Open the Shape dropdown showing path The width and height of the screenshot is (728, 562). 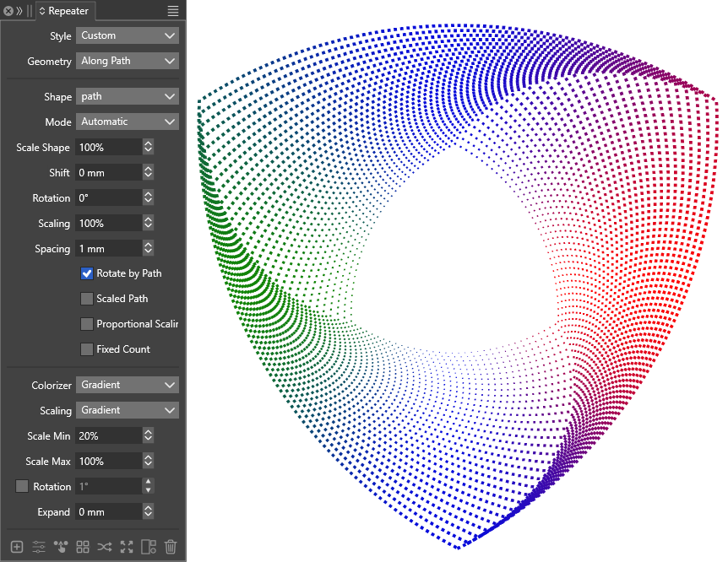(128, 96)
